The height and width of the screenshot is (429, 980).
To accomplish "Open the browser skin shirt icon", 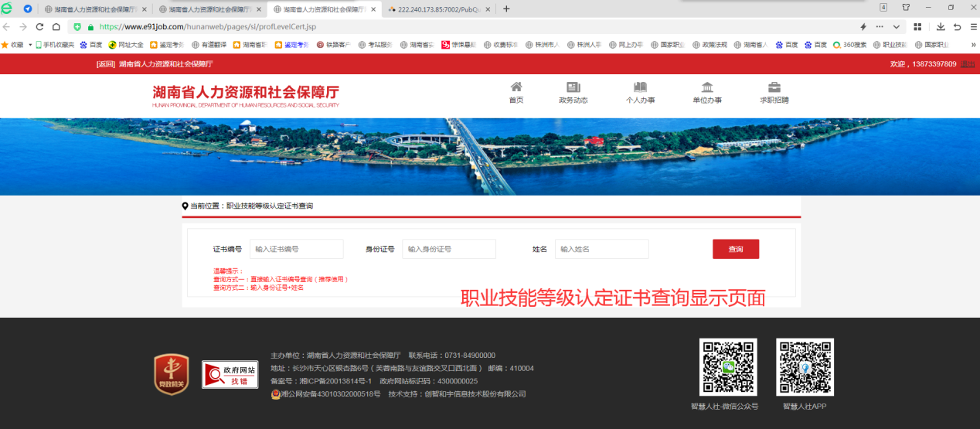I will pyautogui.click(x=906, y=8).
